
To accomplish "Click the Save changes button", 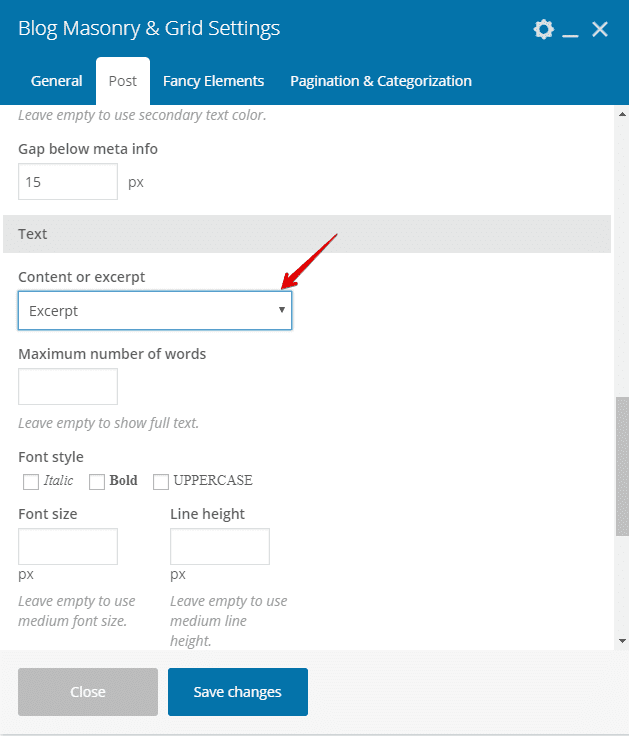I will [x=238, y=692].
